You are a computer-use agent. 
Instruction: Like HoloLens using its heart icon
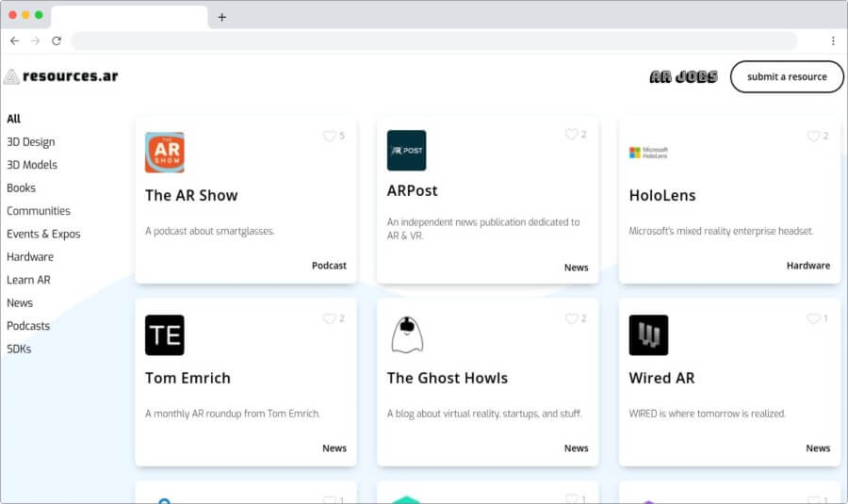pos(813,136)
